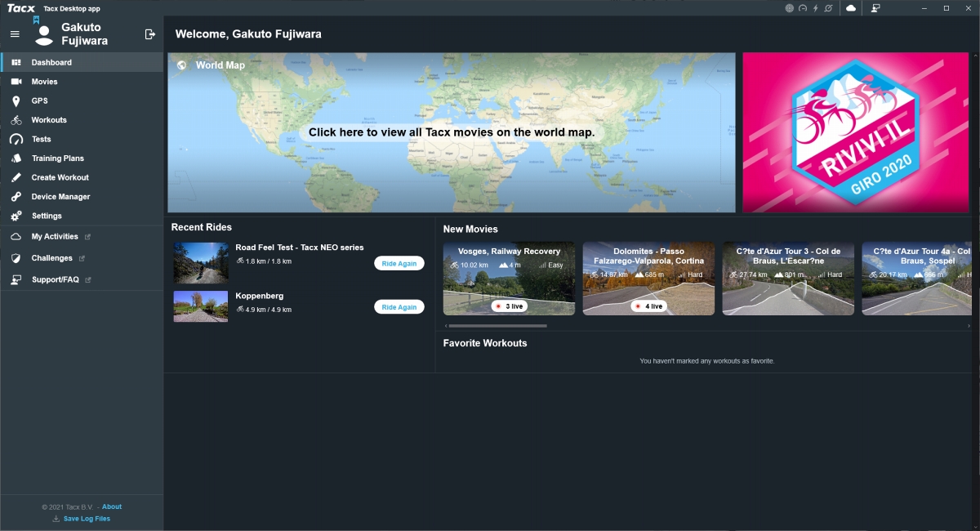Viewport: 980px width, 531px height.
Task: Click the '4 live' badge on Dolomites card
Action: click(649, 306)
